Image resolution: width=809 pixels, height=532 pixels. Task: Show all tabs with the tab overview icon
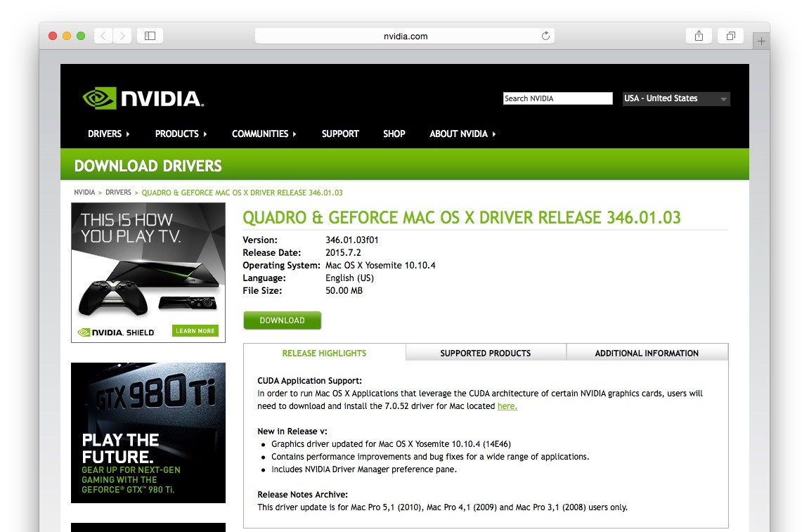click(x=730, y=36)
